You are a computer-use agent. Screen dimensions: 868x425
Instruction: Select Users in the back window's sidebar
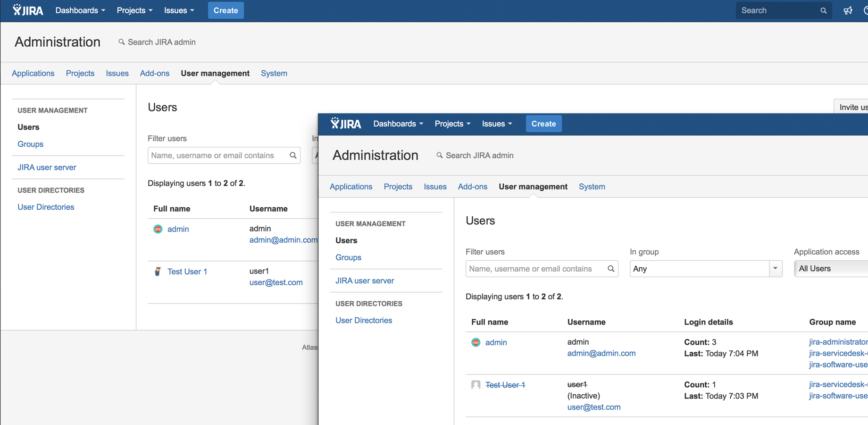[x=28, y=127]
